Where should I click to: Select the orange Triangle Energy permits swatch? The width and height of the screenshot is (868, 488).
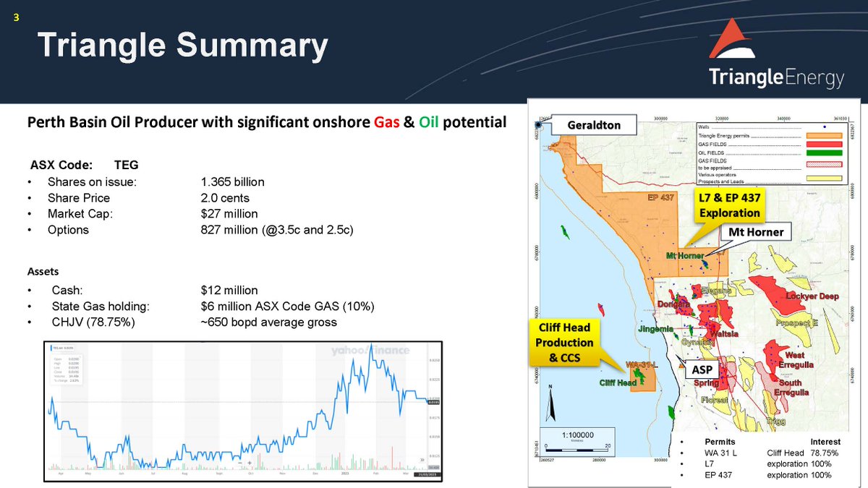click(x=825, y=135)
